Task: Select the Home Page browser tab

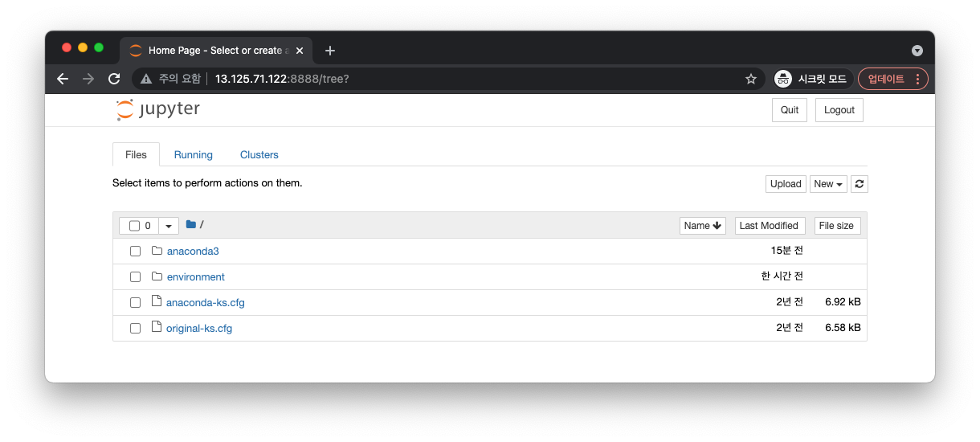Action: [215, 51]
